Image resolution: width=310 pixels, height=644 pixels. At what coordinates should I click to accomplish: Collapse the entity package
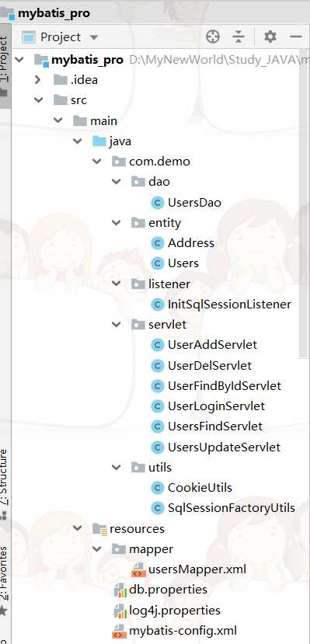click(x=117, y=223)
